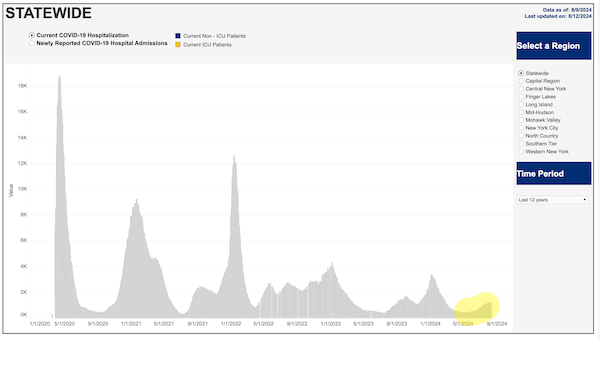
Task: Click the Current Non-ICU Patients legend swatch
Action: pos(178,36)
